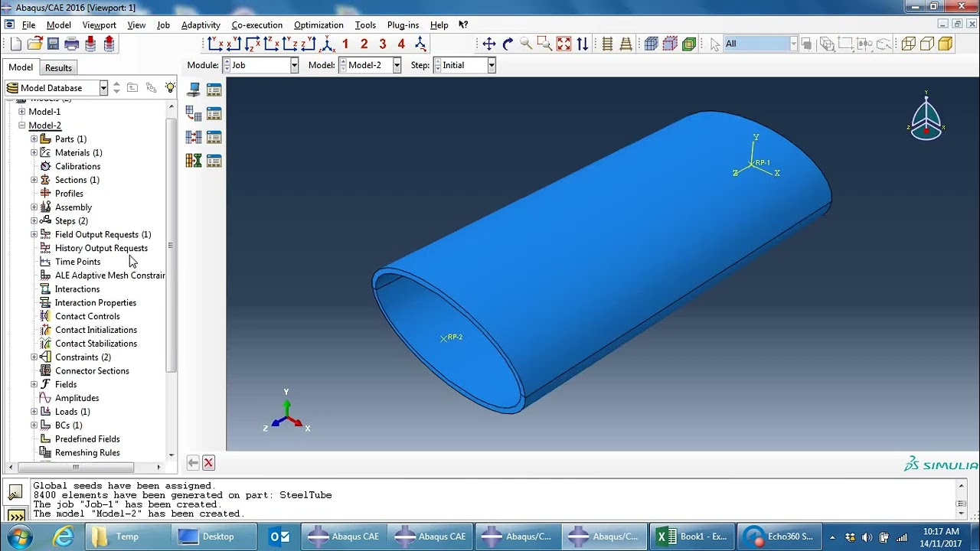Click the red X cancel procedure button
This screenshot has width=980, height=551.
208,462
